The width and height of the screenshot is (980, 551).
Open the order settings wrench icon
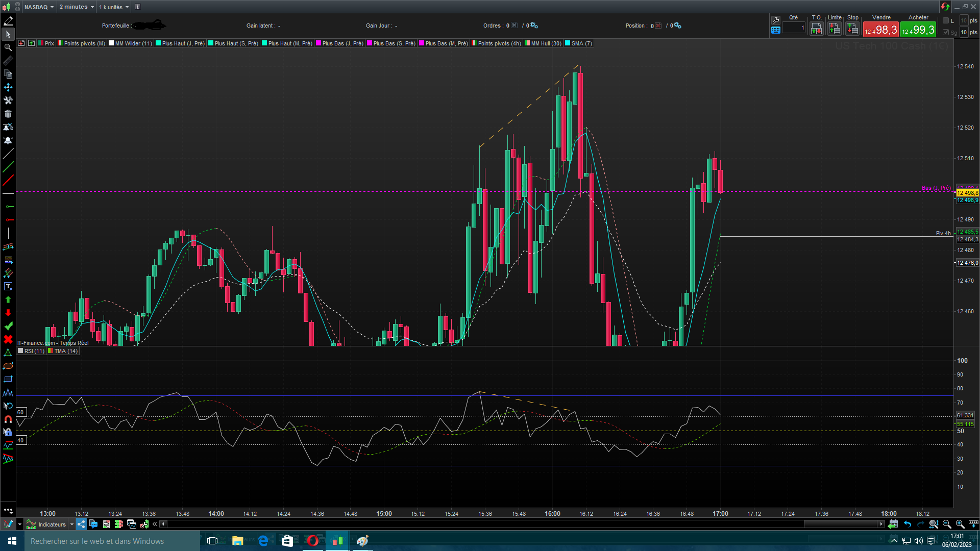pos(776,20)
